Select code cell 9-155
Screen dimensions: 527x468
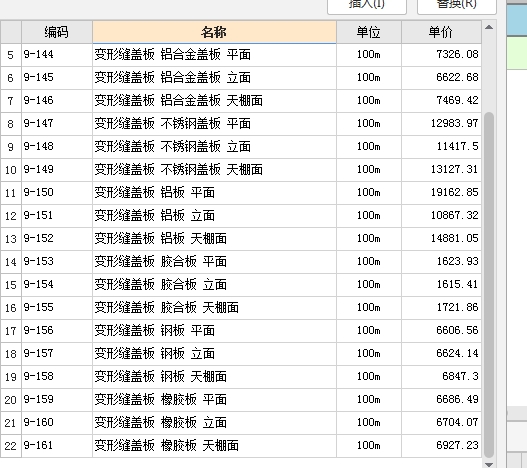57,308
